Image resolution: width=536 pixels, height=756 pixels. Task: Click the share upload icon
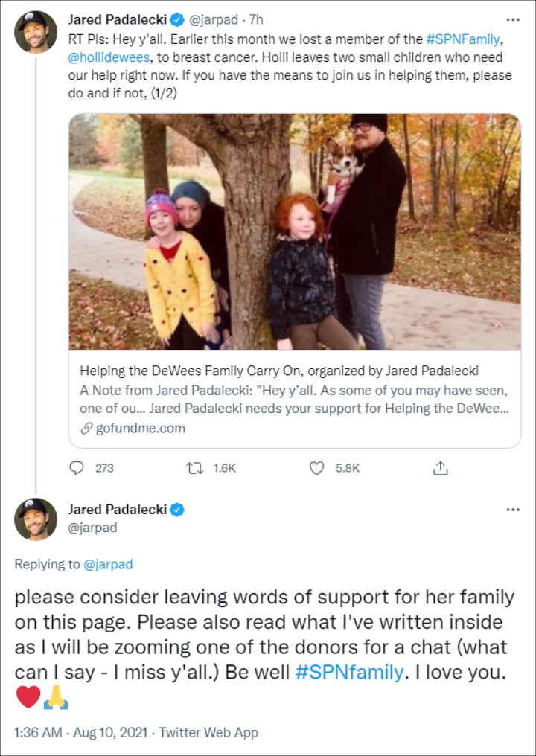click(440, 468)
